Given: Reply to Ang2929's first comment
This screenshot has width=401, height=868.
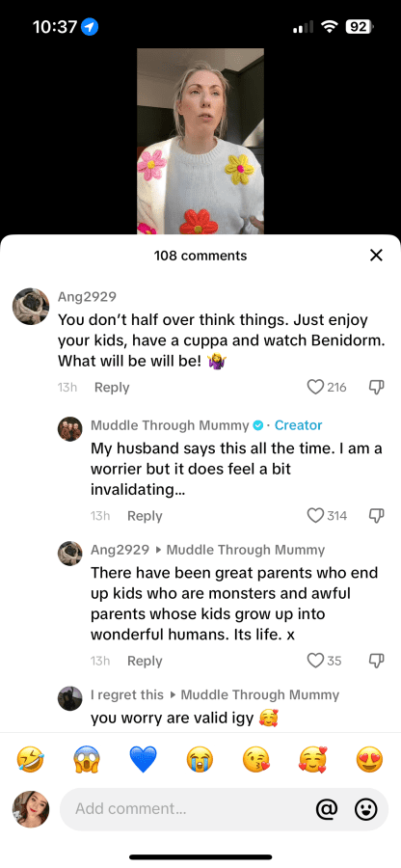Looking at the screenshot, I should (x=112, y=388).
